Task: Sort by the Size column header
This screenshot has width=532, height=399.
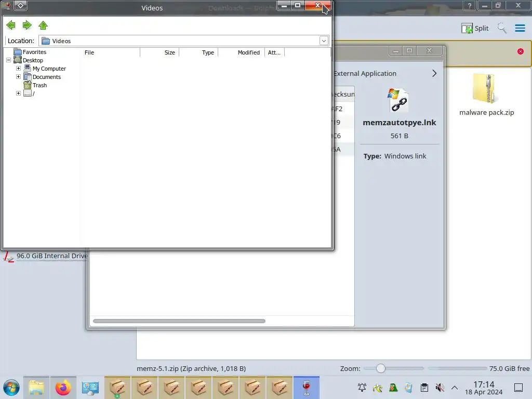Action: click(x=159, y=52)
